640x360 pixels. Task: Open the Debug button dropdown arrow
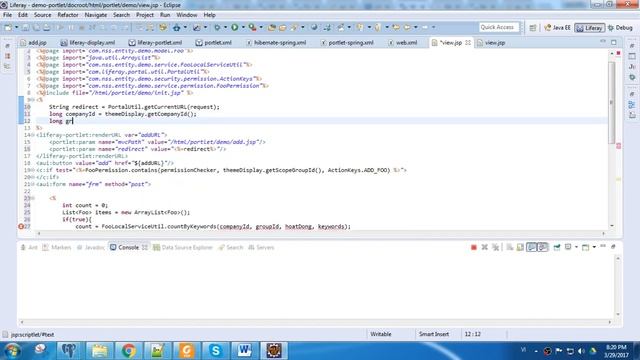pos(225,27)
